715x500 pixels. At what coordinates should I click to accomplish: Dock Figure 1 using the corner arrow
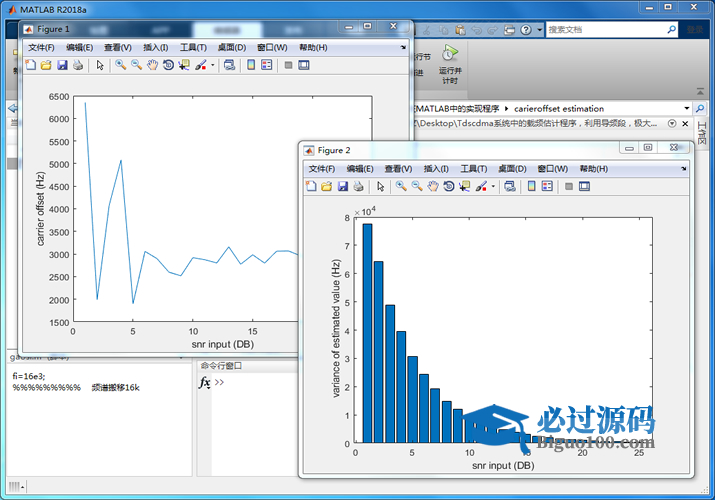403,47
